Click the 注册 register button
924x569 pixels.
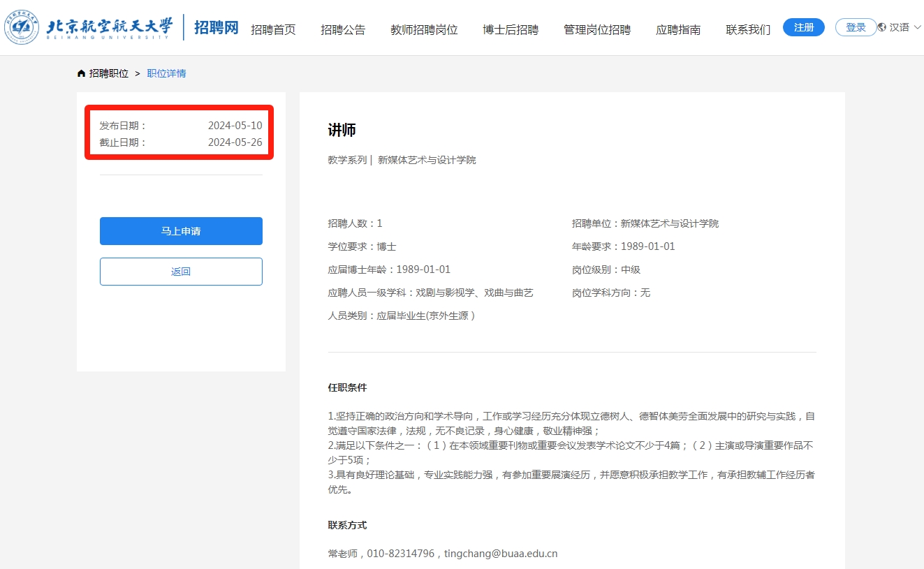(804, 27)
